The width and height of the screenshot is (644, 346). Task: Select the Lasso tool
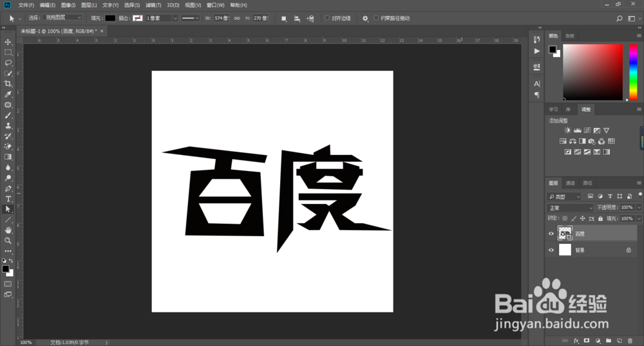click(x=8, y=63)
